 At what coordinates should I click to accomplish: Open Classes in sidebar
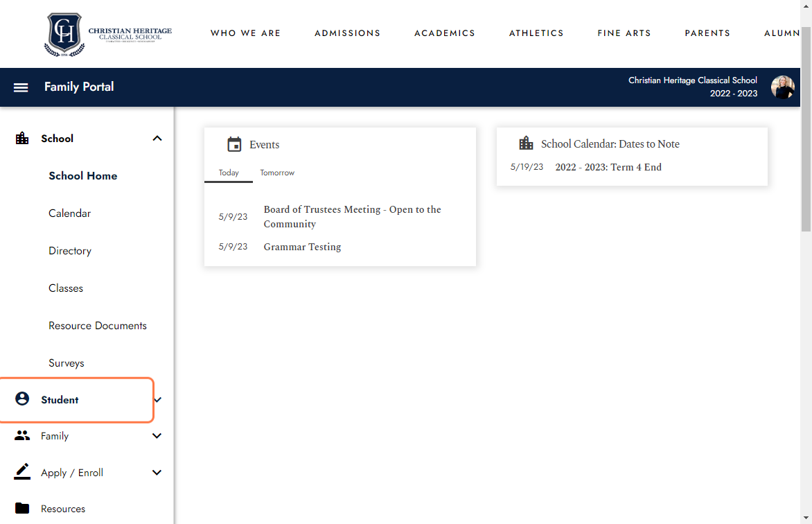(x=66, y=288)
